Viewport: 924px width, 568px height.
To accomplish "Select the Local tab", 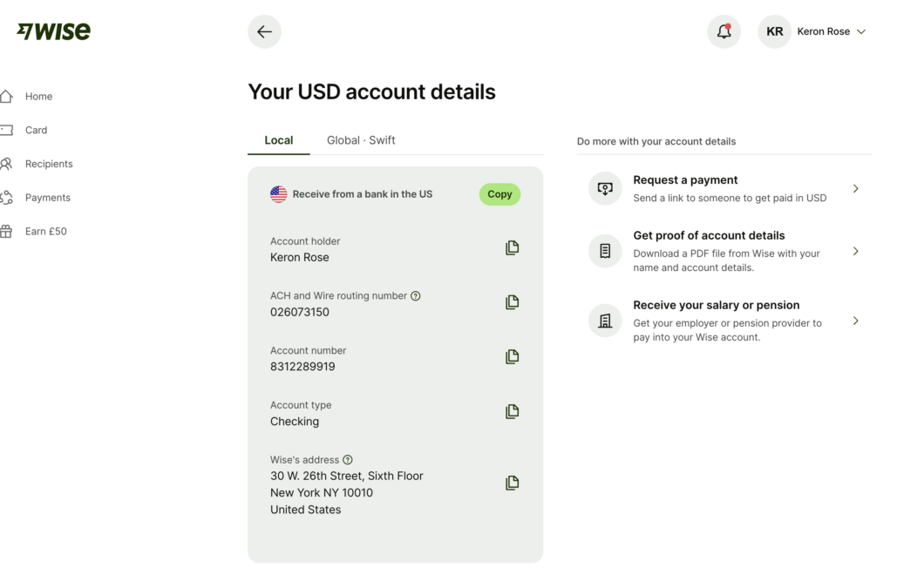I will click(278, 139).
